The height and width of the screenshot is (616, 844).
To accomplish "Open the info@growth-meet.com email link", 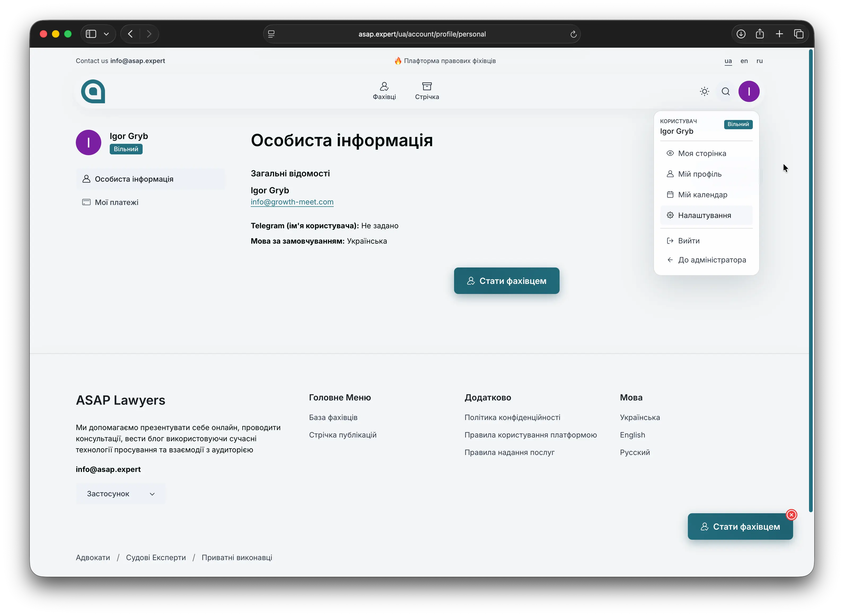I will [x=292, y=202].
